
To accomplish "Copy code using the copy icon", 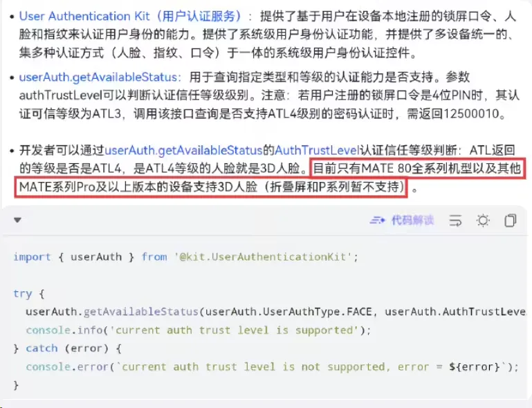I will (511, 221).
